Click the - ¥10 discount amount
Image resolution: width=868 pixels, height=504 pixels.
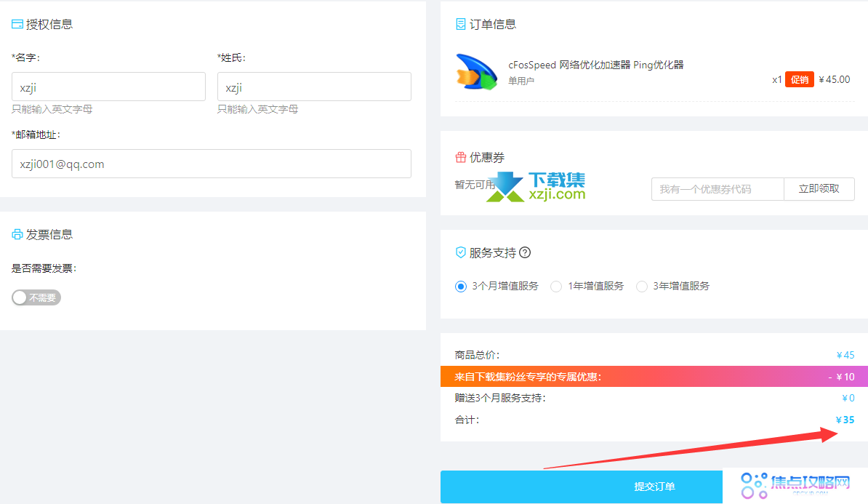coord(841,377)
